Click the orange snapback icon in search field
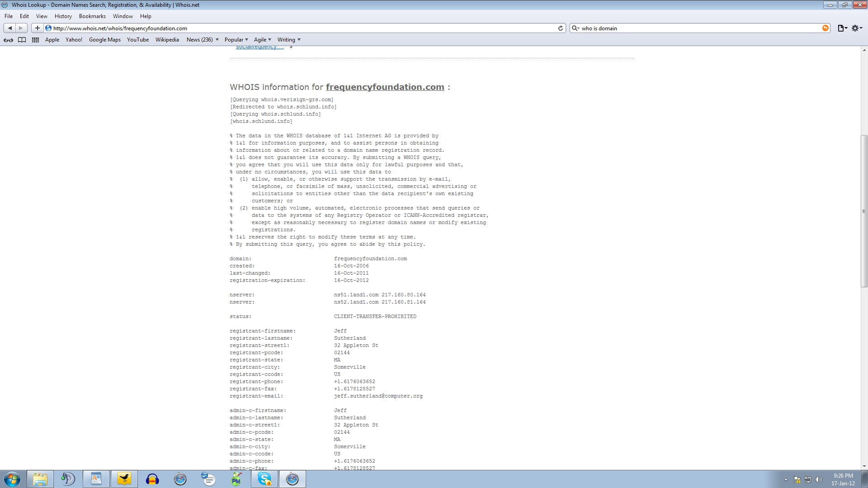Viewport: 868px width, 488px height. [825, 28]
